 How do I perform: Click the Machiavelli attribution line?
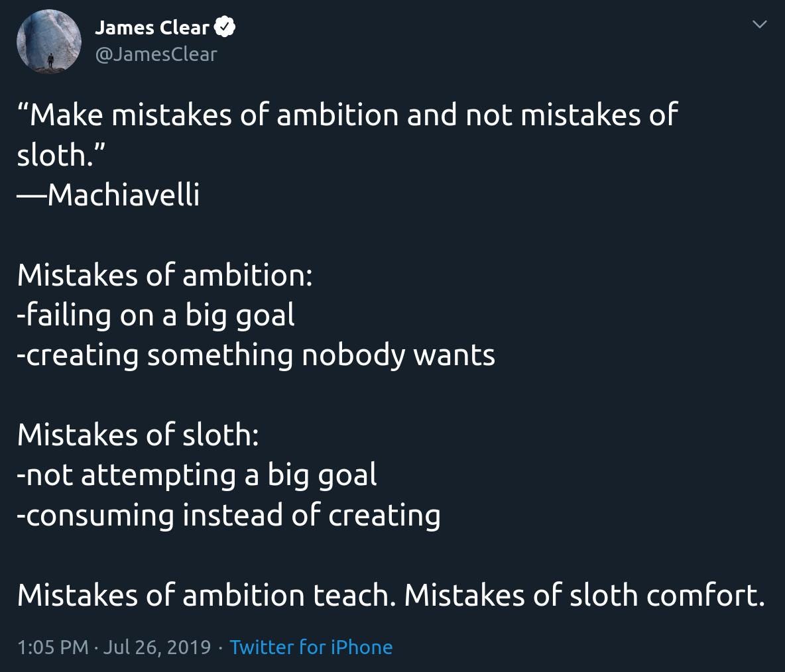point(108,195)
